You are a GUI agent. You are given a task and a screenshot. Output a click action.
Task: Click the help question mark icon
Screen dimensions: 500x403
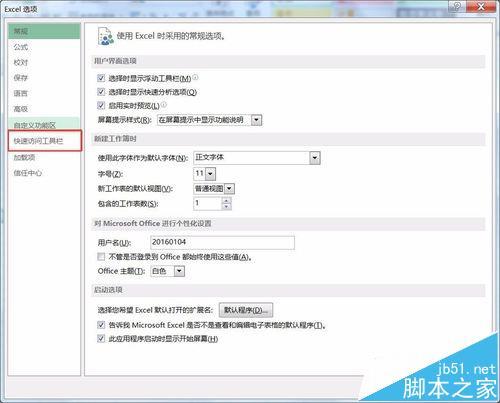tap(457, 6)
